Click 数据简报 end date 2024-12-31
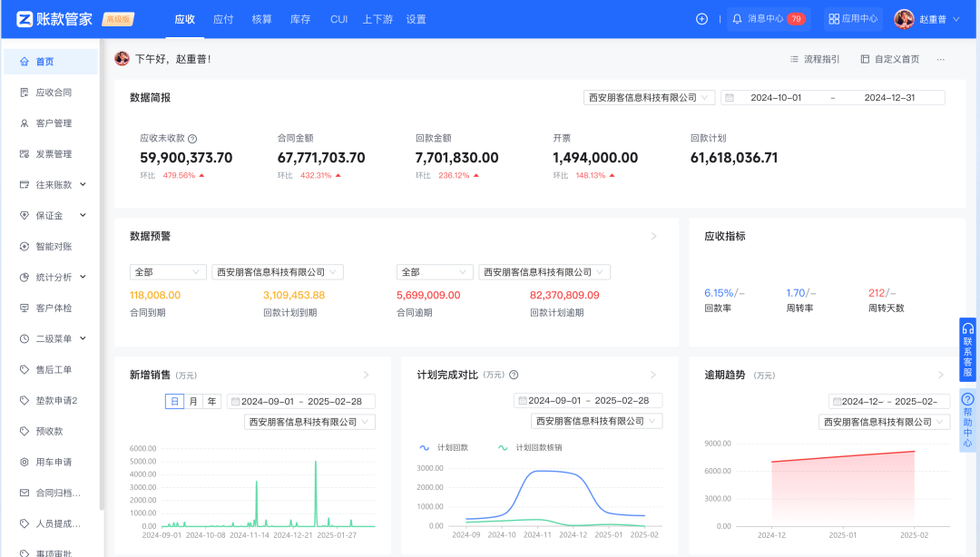This screenshot has width=980, height=557. 889,98
